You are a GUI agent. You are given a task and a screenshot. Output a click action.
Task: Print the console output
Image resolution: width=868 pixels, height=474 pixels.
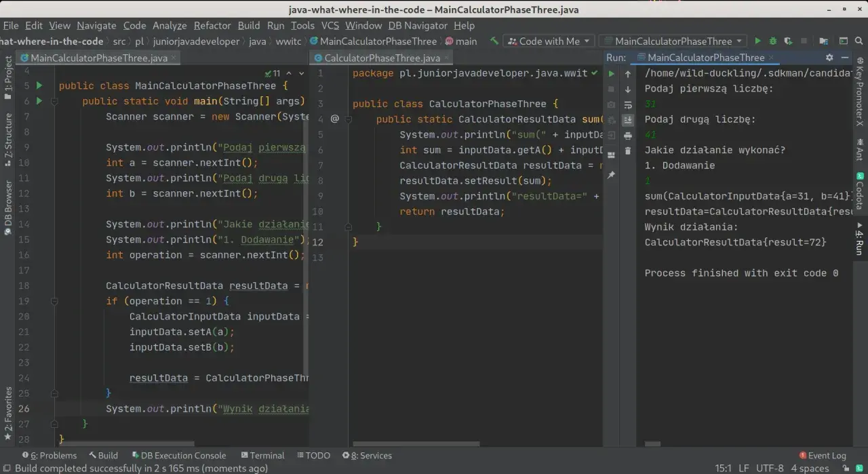coord(628,136)
